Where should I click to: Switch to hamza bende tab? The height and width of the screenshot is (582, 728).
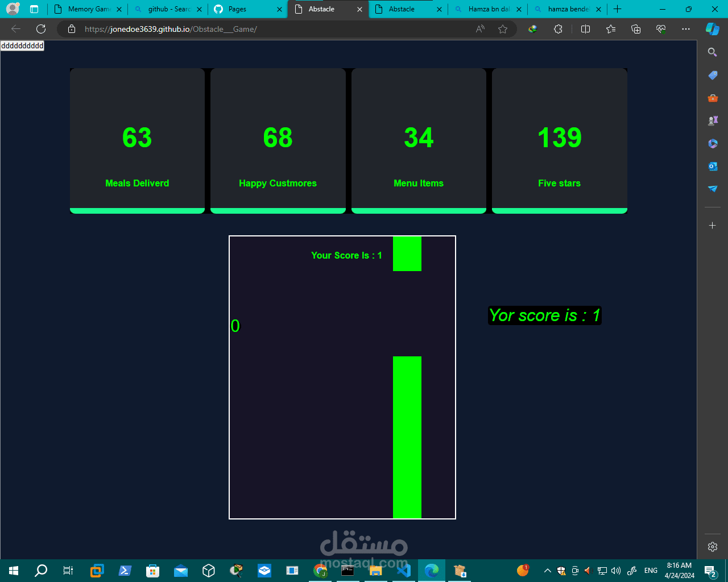click(568, 9)
